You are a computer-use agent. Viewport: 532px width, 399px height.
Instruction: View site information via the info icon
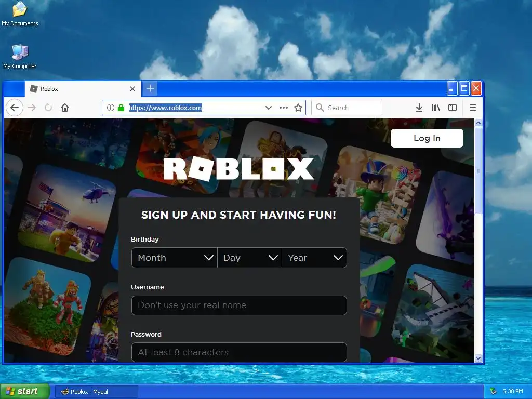click(x=111, y=108)
